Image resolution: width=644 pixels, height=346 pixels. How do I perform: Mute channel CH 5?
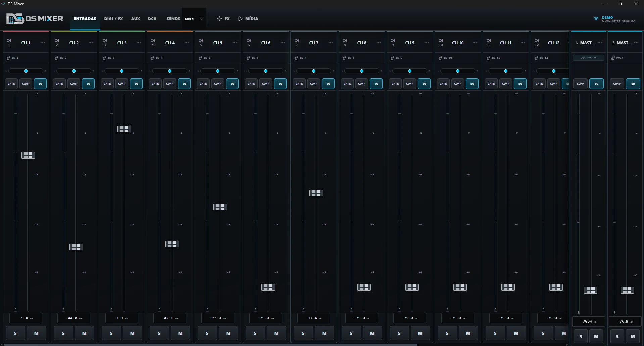coord(228,333)
